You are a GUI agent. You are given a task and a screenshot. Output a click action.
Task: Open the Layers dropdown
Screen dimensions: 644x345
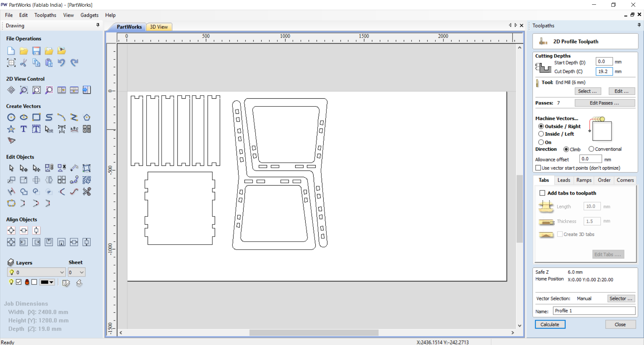(x=36, y=272)
